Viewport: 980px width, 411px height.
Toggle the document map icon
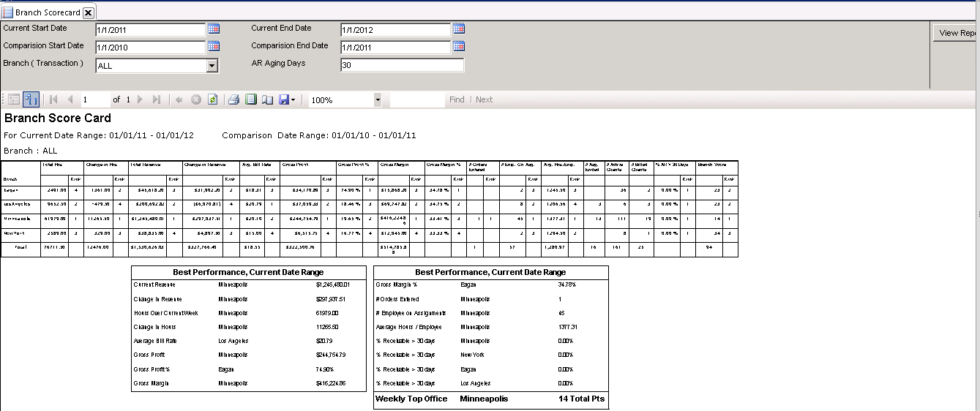click(31, 99)
